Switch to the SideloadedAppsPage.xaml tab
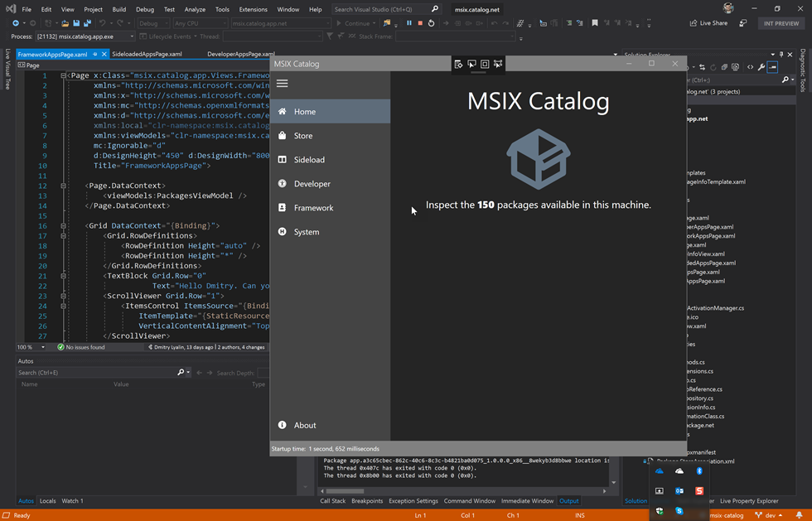The width and height of the screenshot is (812, 521). 147,54
